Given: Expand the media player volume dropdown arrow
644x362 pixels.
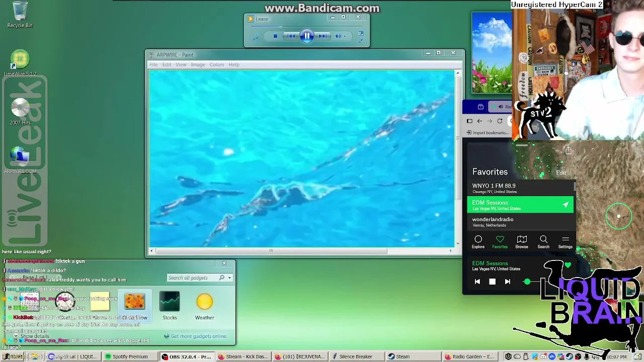Looking at the screenshot, I should (345, 36).
